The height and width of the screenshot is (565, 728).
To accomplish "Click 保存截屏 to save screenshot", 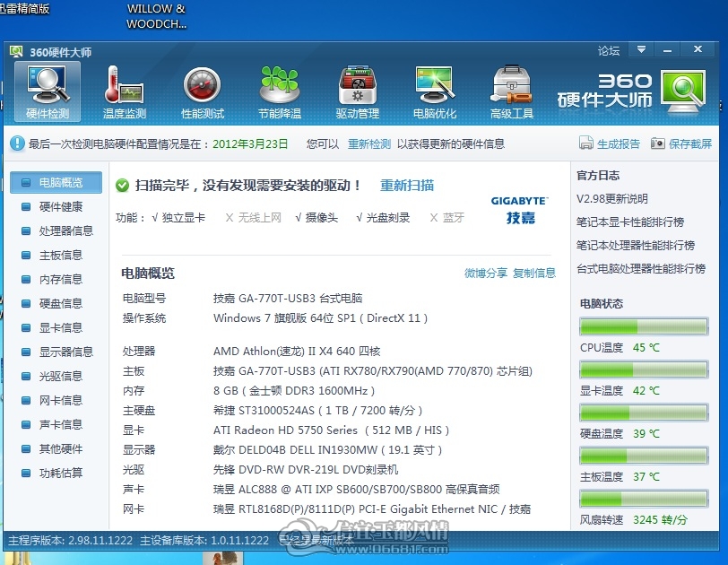I will tap(690, 143).
